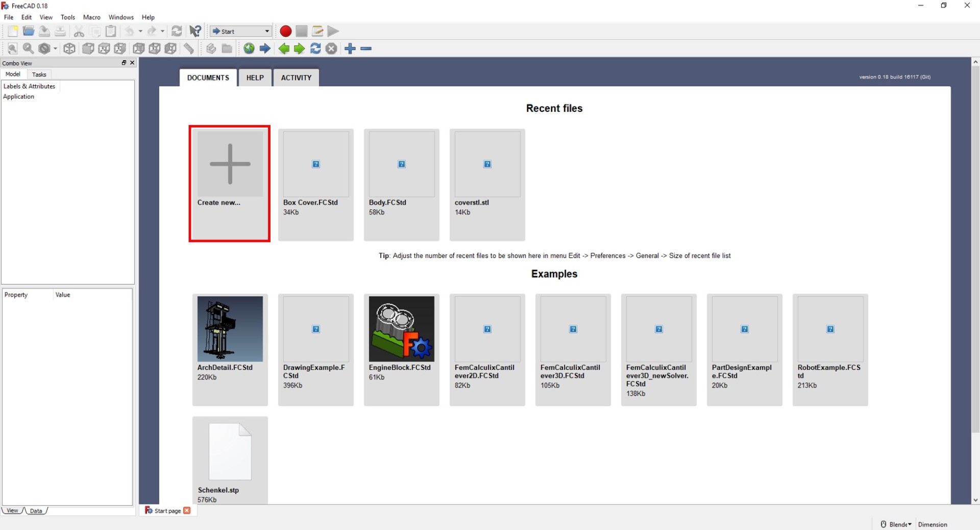Create a new empty document via toolbar
980x530 pixels.
[x=13, y=31]
